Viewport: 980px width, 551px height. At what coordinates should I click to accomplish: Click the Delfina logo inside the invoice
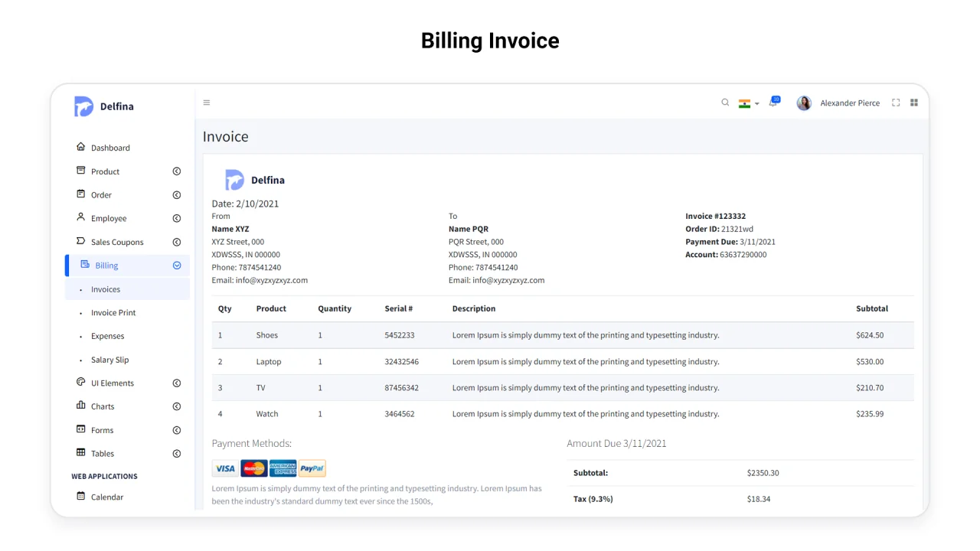[255, 180]
